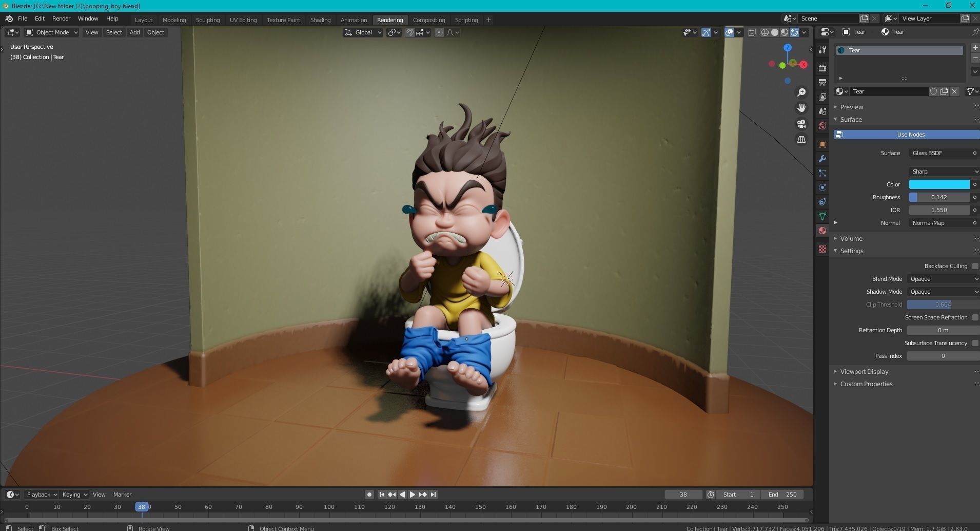Toggle the timeline auto keying record button
The width and height of the screenshot is (980, 531).
pos(369,495)
